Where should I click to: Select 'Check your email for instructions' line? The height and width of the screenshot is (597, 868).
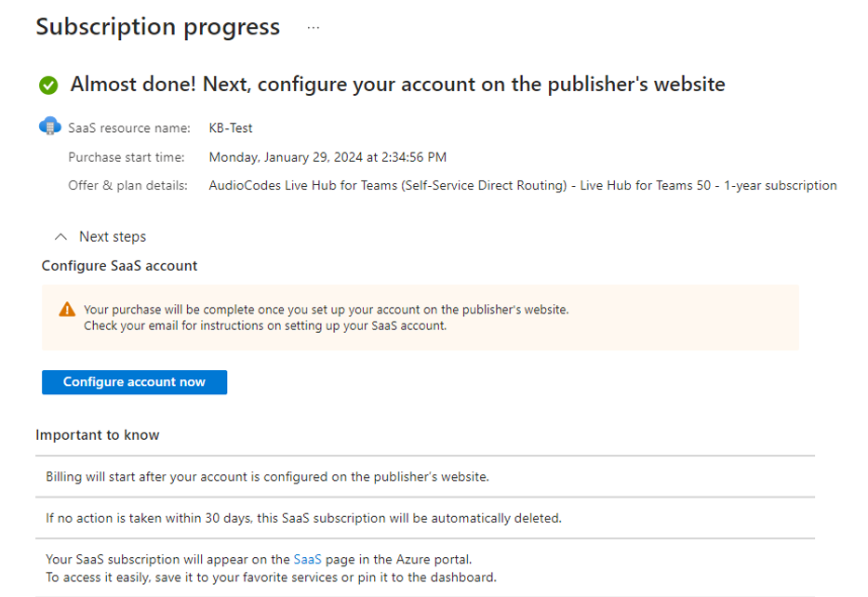(265, 325)
